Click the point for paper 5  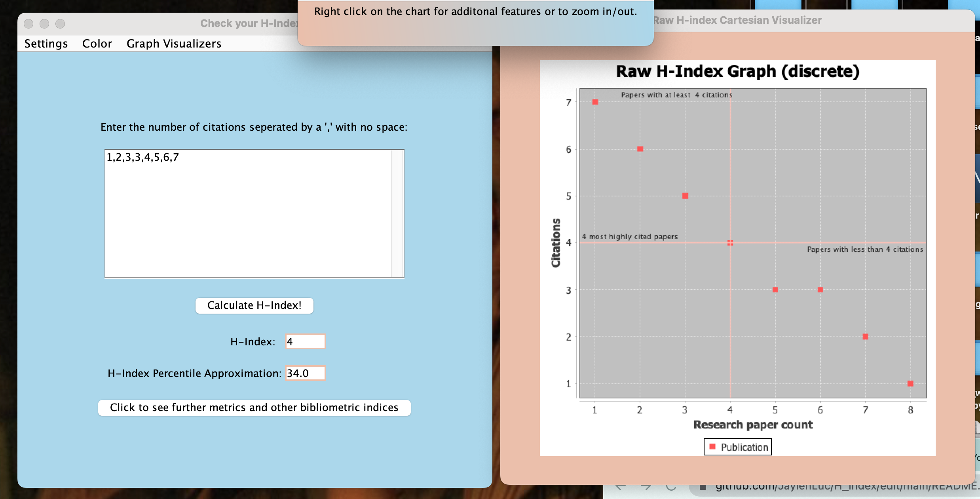(x=775, y=290)
